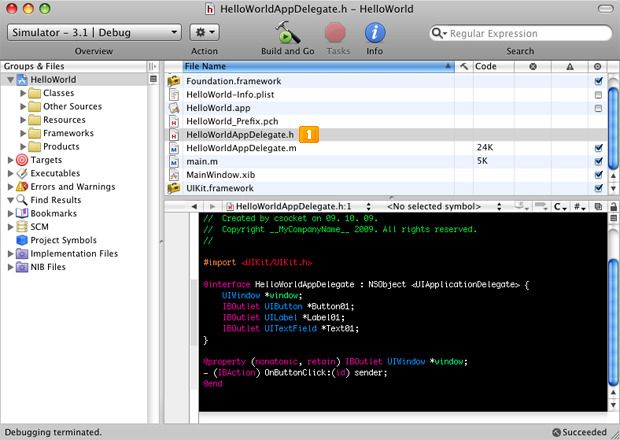Select the HelloWorld project icon in Groups & Files
The height and width of the screenshot is (440, 620).
[22, 79]
